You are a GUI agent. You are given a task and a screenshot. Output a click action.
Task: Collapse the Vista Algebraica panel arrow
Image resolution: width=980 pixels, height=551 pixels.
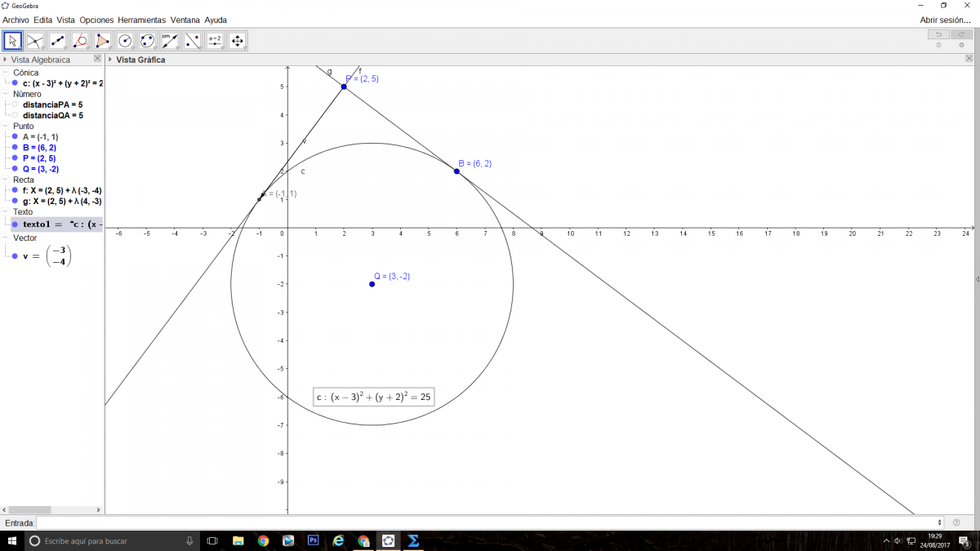pos(6,60)
